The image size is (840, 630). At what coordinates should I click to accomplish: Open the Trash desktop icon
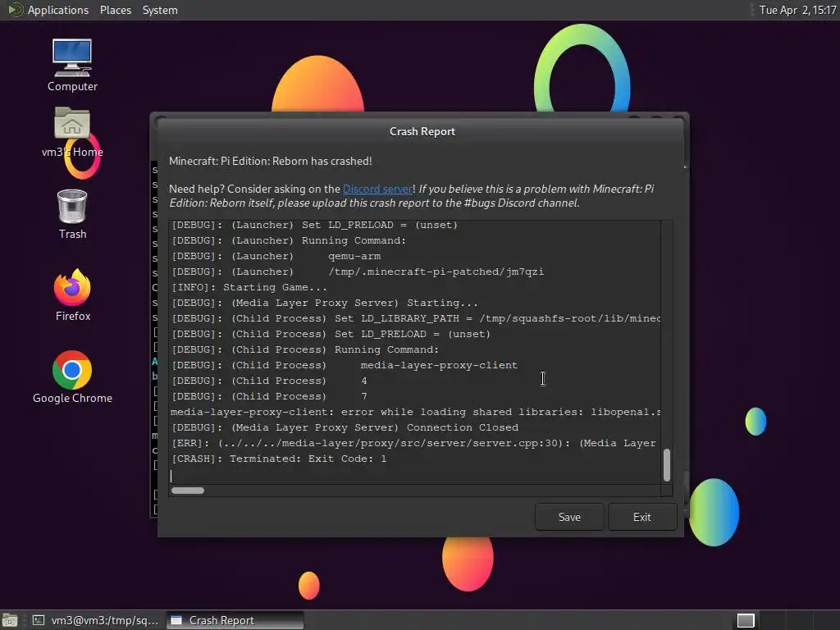click(x=72, y=214)
